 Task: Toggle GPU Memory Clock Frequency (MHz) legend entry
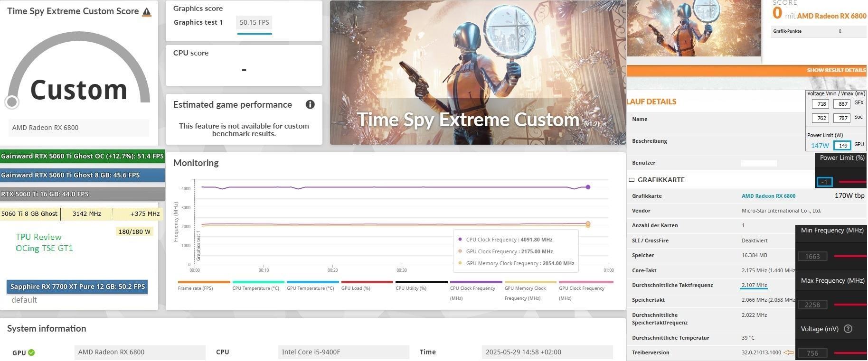(530, 291)
